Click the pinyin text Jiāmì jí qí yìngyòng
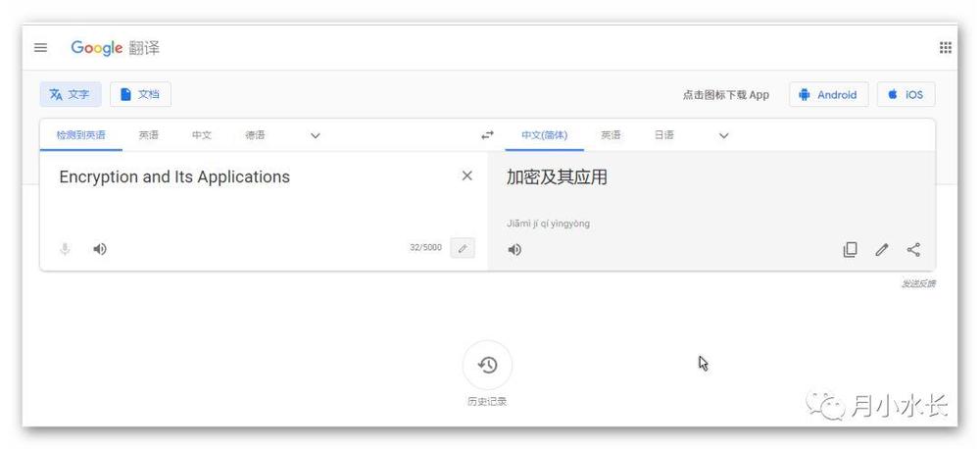 tap(548, 224)
